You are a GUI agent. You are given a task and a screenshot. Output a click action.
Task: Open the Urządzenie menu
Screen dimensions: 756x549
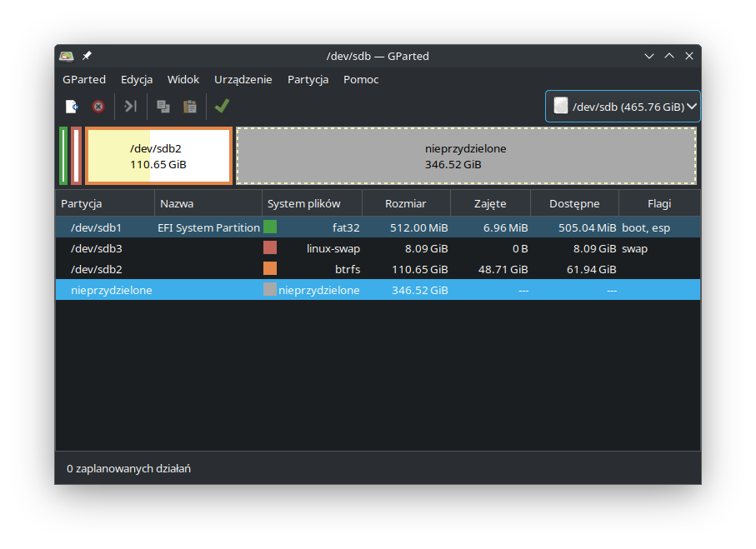[x=243, y=79]
